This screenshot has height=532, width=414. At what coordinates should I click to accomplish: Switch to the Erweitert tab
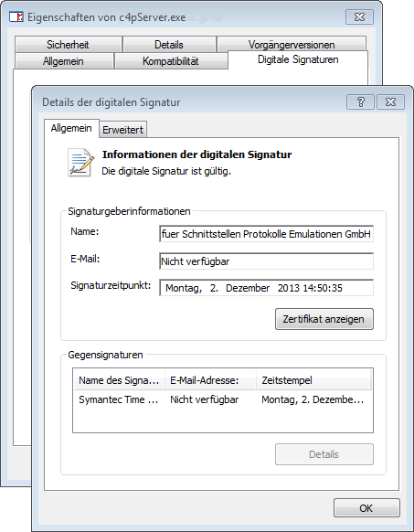tap(122, 130)
